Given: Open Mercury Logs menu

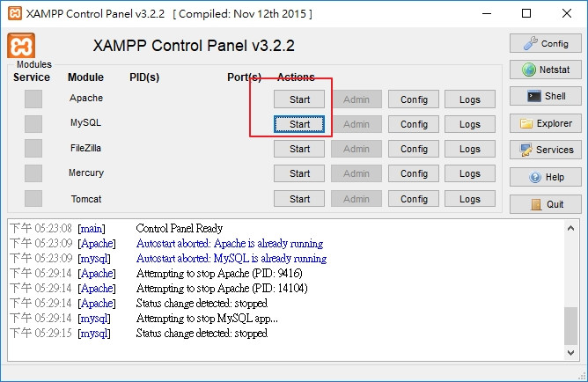Looking at the screenshot, I should click(x=470, y=173).
